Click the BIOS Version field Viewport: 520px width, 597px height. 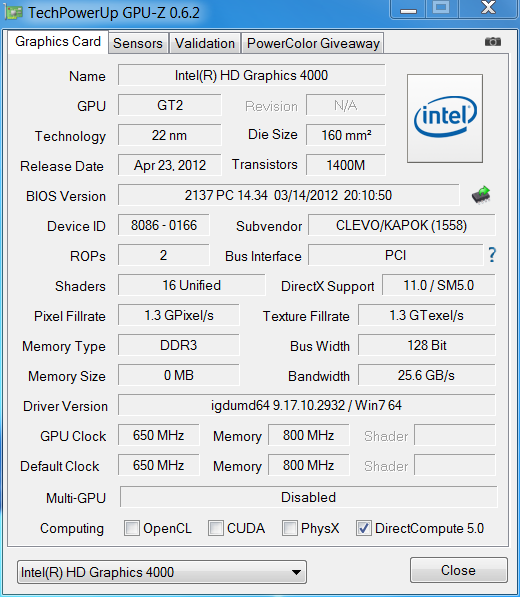289,195
